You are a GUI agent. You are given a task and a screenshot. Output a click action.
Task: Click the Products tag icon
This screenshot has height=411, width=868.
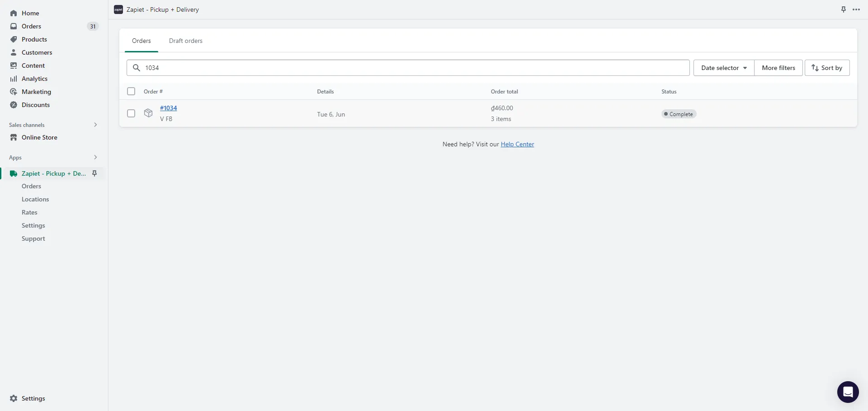click(x=14, y=39)
